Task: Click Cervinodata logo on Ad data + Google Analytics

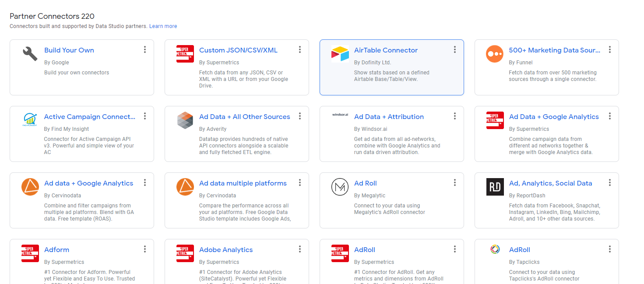Action: (30, 187)
